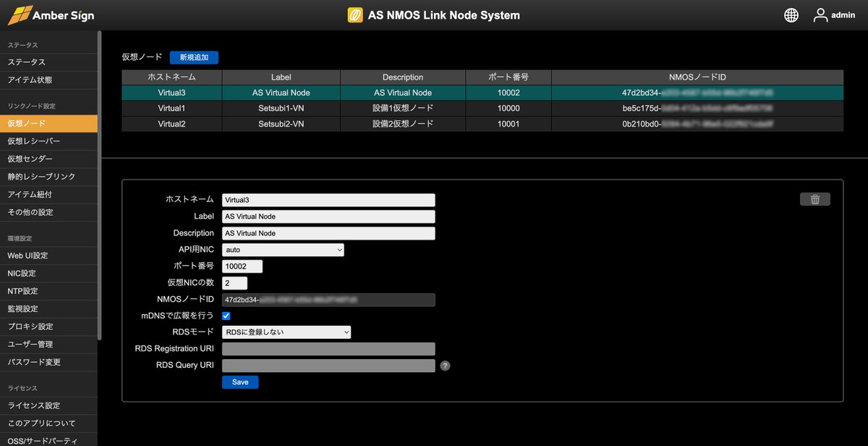Click the 仮想NICの数 input field

[x=234, y=283]
